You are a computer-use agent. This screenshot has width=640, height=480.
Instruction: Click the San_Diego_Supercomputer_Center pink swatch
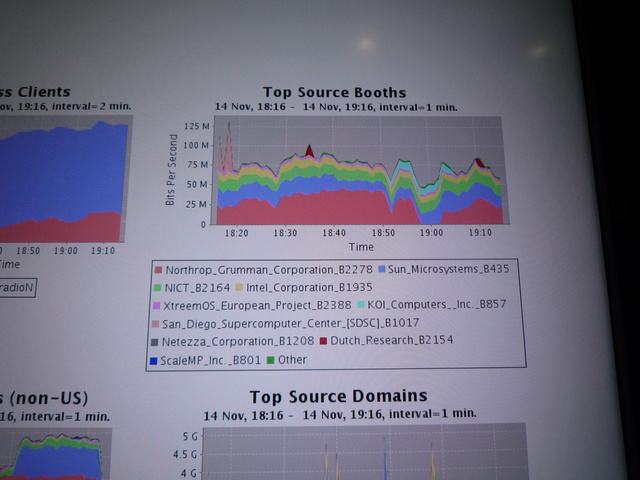point(155,324)
